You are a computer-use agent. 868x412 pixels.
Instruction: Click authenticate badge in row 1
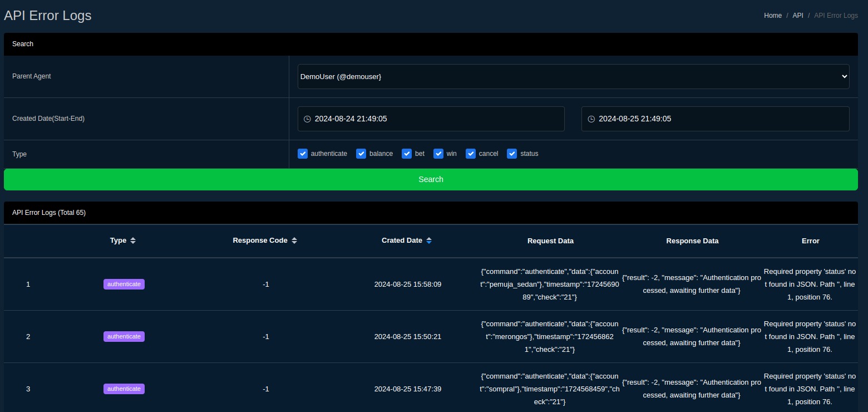(124, 284)
